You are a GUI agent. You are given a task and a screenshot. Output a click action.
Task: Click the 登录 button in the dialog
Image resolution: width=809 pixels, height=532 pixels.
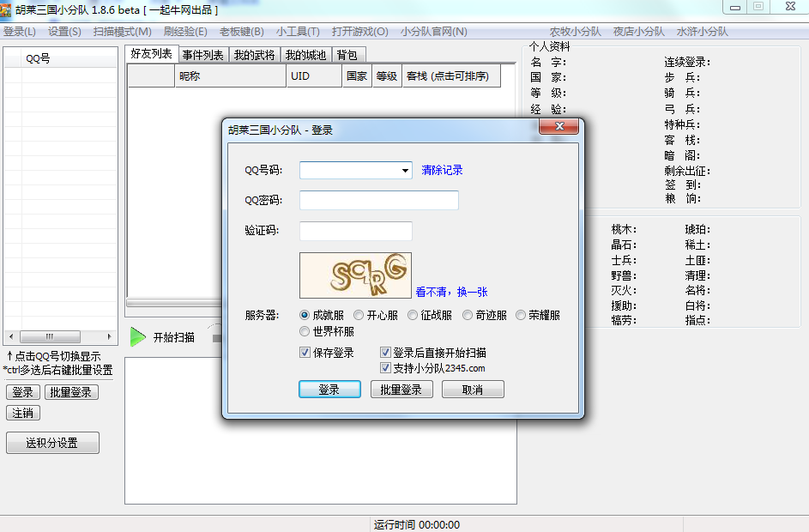click(x=329, y=390)
